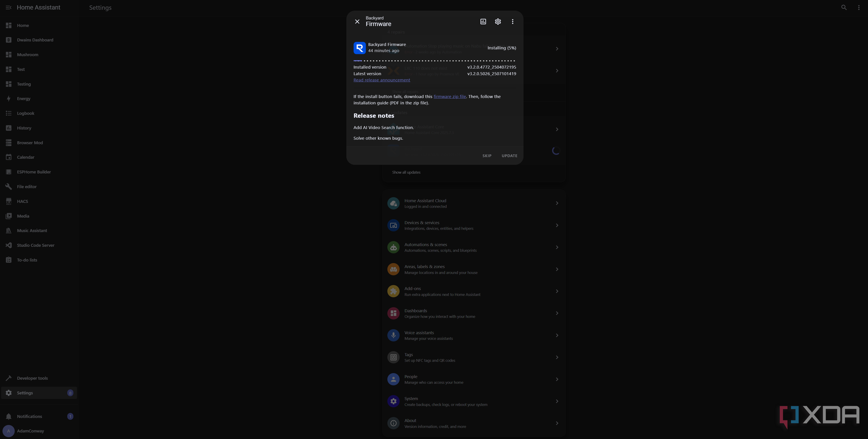Viewport: 868px width, 439px height.
Task: Click the search magnifier icon top right
Action: click(x=844, y=7)
